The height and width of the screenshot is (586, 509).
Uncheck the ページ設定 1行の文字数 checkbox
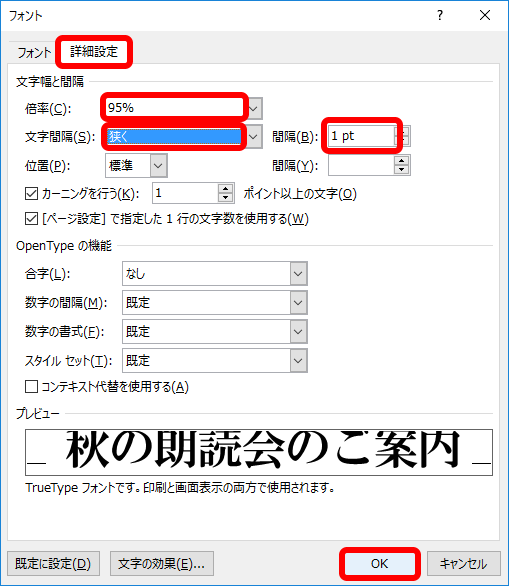tap(31, 219)
